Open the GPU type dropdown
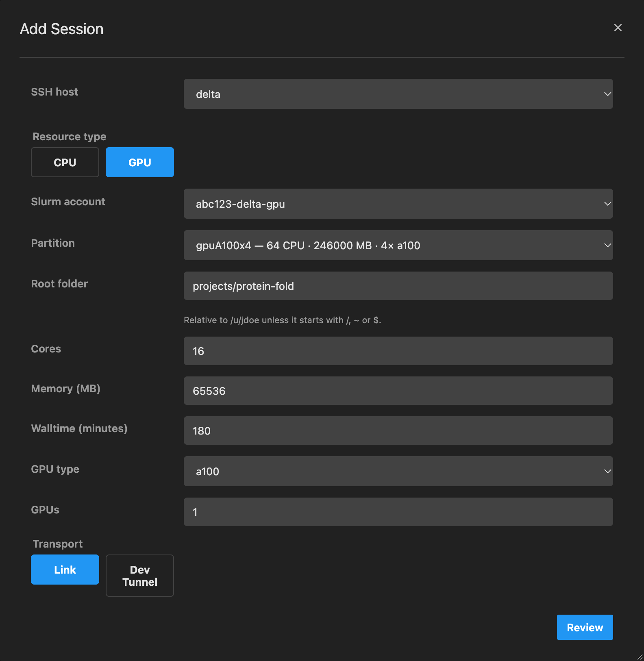This screenshot has width=644, height=661. coord(398,471)
